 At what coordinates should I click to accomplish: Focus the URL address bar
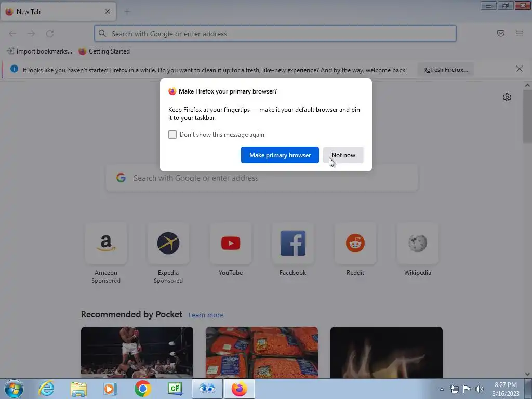click(275, 33)
